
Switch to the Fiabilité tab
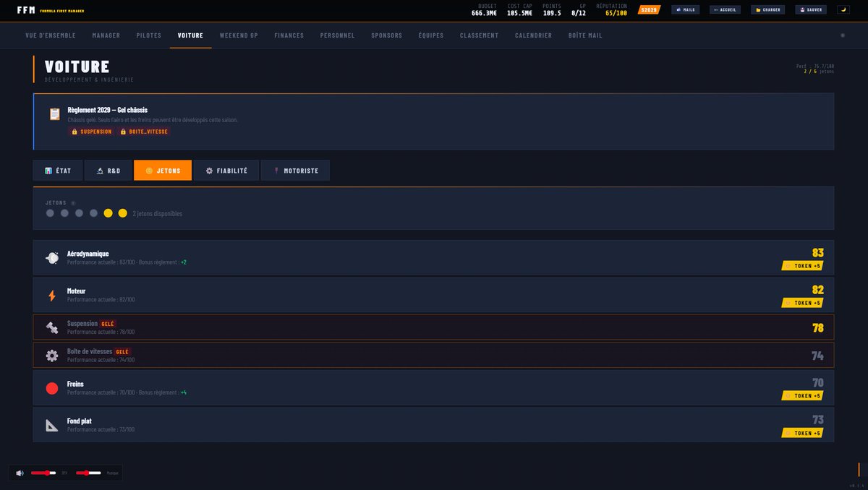[x=226, y=171]
